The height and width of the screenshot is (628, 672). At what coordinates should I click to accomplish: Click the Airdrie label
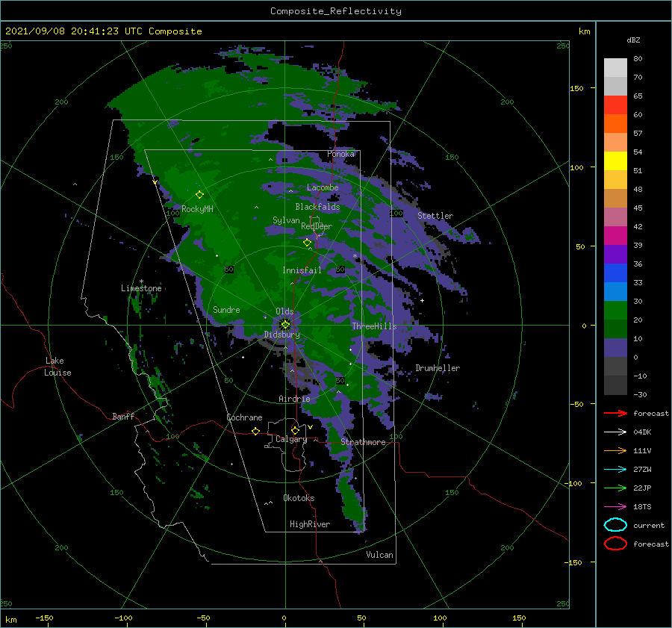[294, 399]
